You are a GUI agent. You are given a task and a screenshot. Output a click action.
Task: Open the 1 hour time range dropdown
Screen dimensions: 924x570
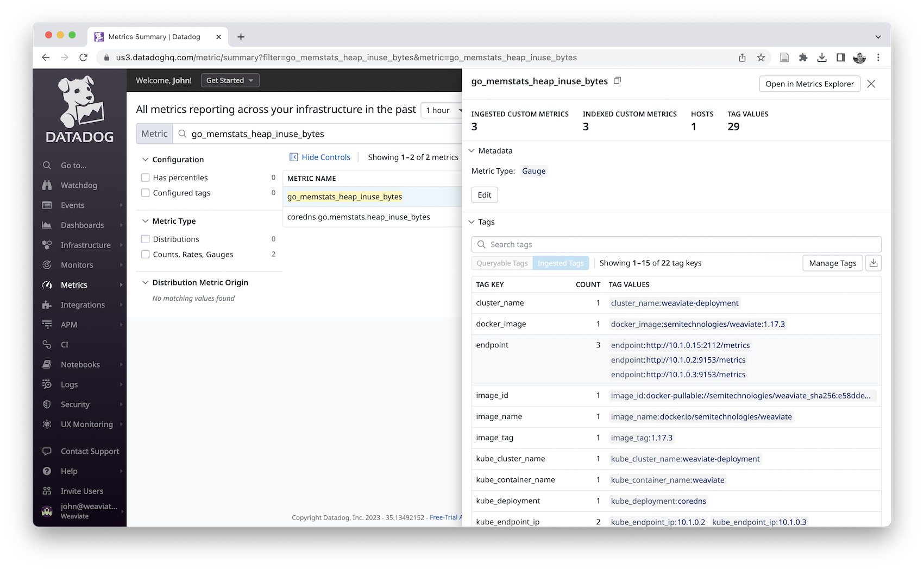point(442,110)
